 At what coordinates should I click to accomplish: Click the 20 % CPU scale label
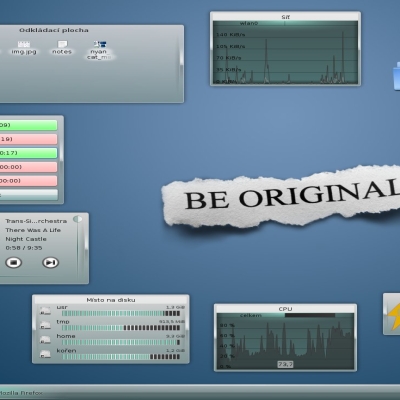pos(227,356)
